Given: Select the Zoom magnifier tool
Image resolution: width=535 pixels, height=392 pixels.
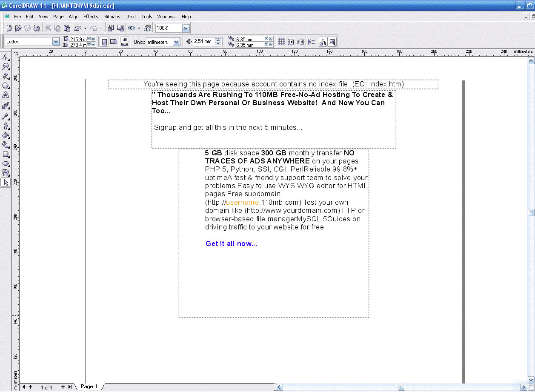Looking at the screenshot, I should [x=6, y=66].
